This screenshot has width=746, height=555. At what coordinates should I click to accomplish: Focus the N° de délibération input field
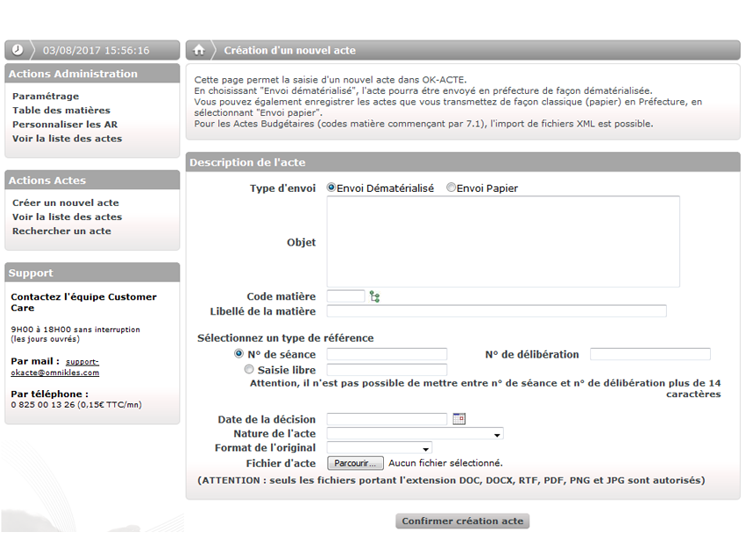click(650, 354)
